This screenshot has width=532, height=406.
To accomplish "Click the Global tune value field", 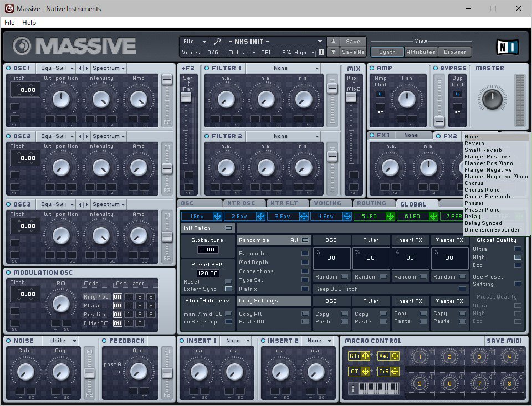I will click(x=208, y=250).
